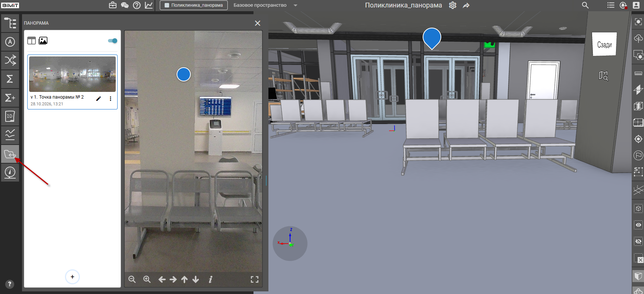Open the chat messages icon
Viewport: 644px width, 294px height.
tap(125, 5)
